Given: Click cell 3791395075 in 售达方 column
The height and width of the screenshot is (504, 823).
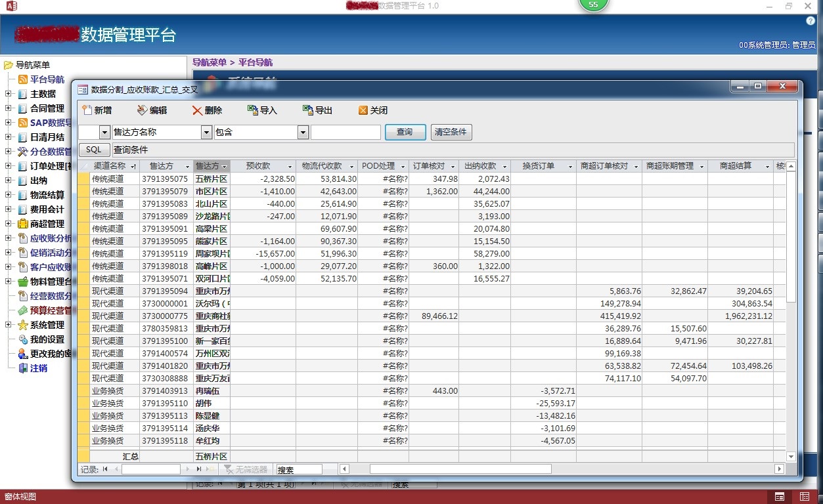Looking at the screenshot, I should tap(166, 178).
